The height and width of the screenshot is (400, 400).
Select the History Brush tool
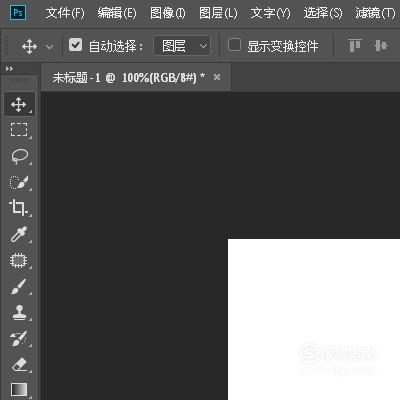[19, 338]
